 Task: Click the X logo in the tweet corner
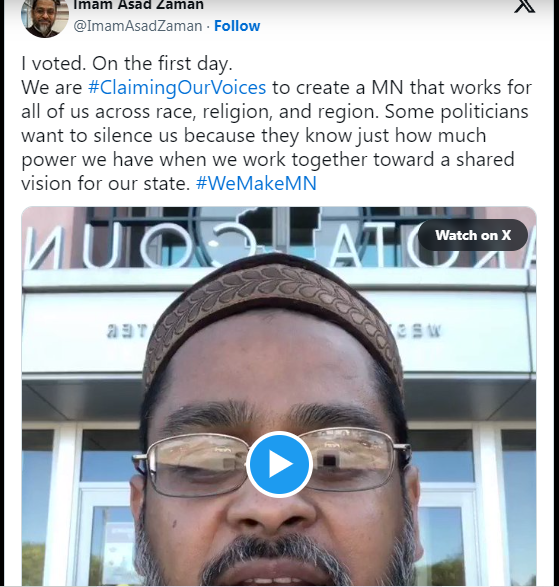click(525, 6)
